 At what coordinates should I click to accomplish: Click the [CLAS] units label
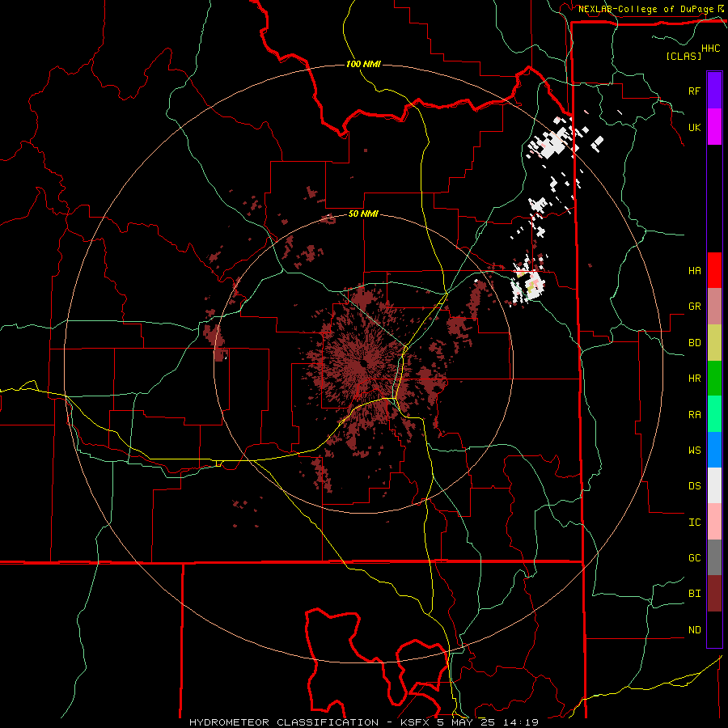pyautogui.click(x=684, y=56)
